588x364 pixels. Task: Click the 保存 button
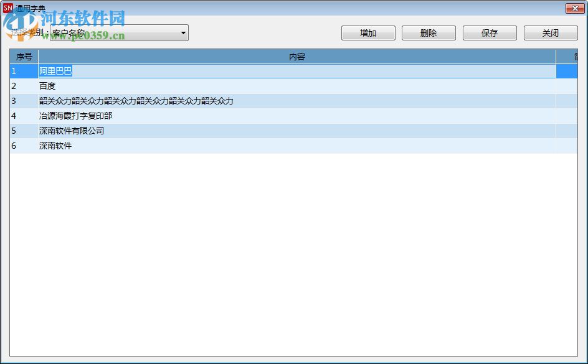tap(490, 33)
